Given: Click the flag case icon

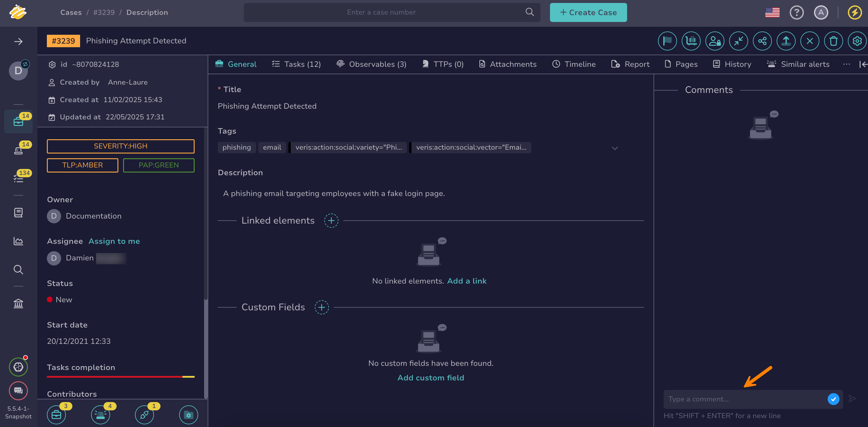Looking at the screenshot, I should click(x=667, y=41).
